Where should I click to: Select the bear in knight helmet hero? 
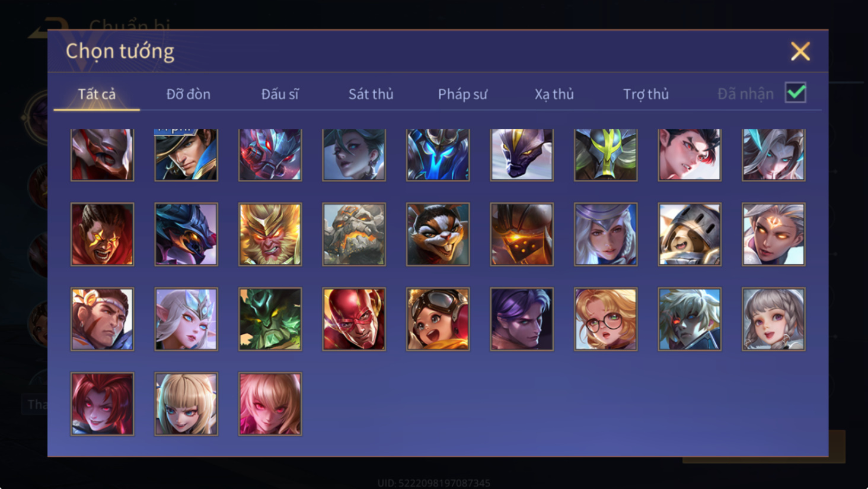[690, 234]
